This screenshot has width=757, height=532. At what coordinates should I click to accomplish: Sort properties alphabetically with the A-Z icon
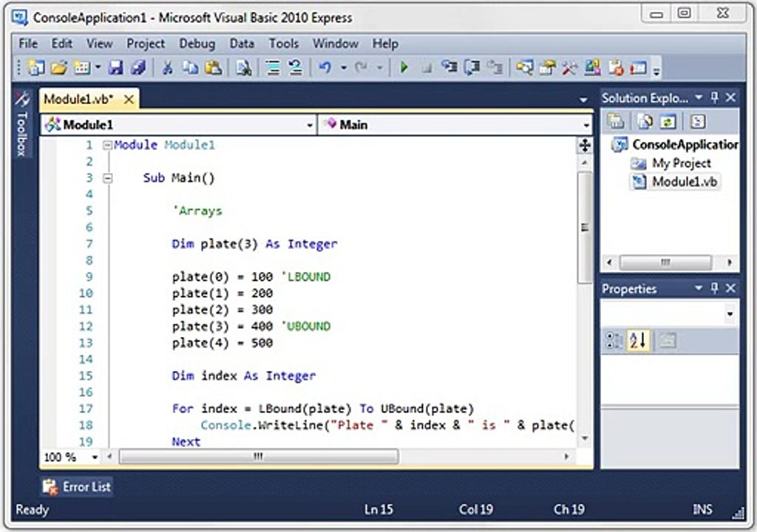tap(638, 341)
